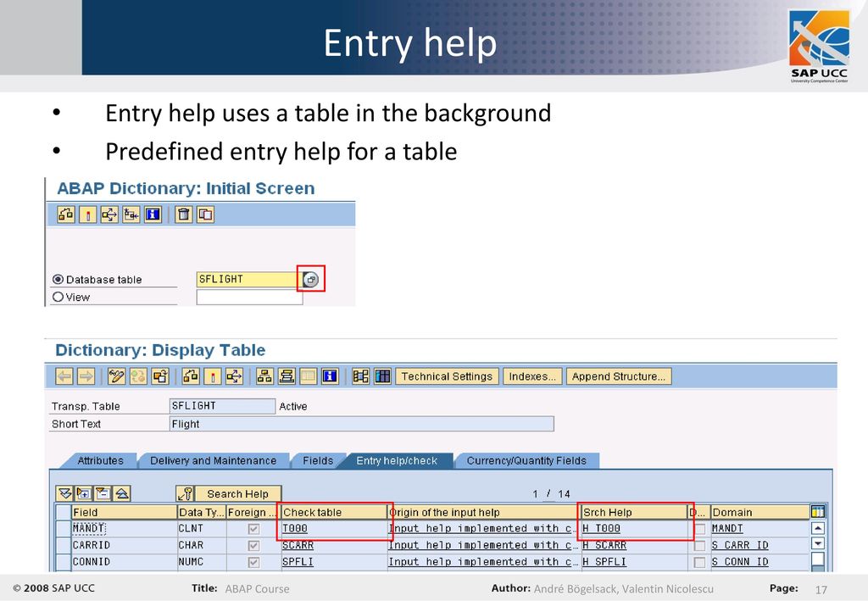
Task: Click the stacked-boxes icon left of the greyed-out icon
Action: (x=287, y=376)
